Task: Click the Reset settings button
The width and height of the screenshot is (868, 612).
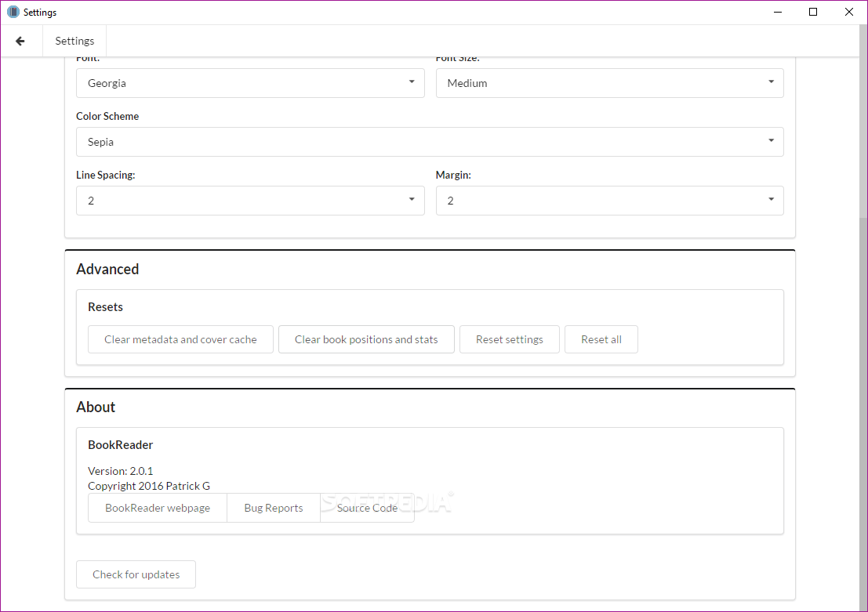Action: (510, 339)
